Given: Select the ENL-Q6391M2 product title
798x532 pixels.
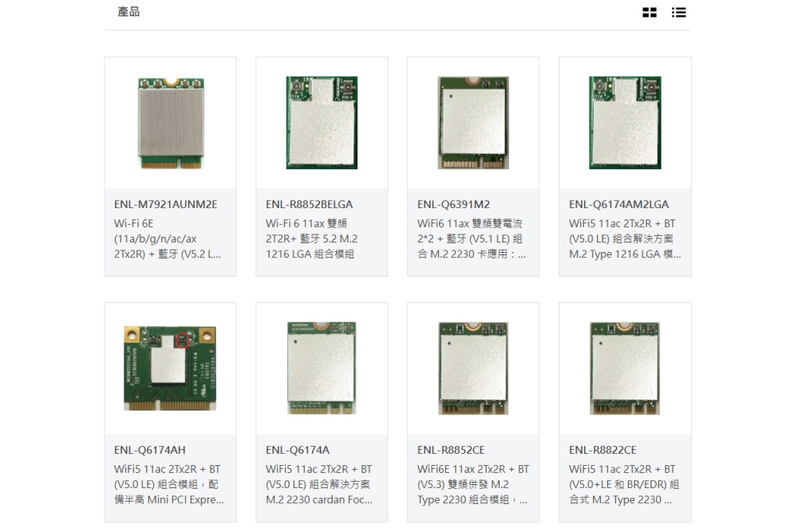Looking at the screenshot, I should [x=453, y=204].
